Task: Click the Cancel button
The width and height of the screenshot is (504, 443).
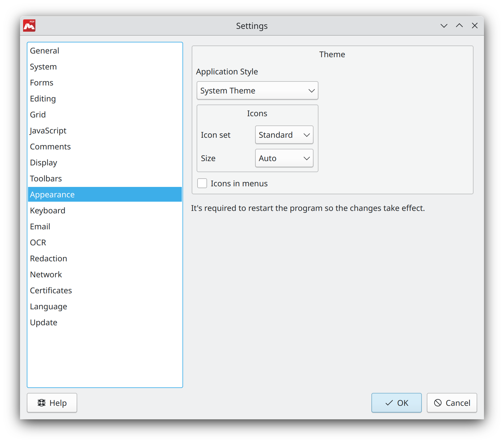Action: (x=452, y=403)
